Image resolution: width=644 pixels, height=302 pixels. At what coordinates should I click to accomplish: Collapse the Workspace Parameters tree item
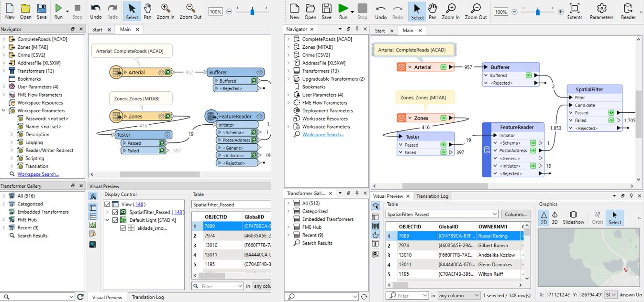[x=4, y=110]
